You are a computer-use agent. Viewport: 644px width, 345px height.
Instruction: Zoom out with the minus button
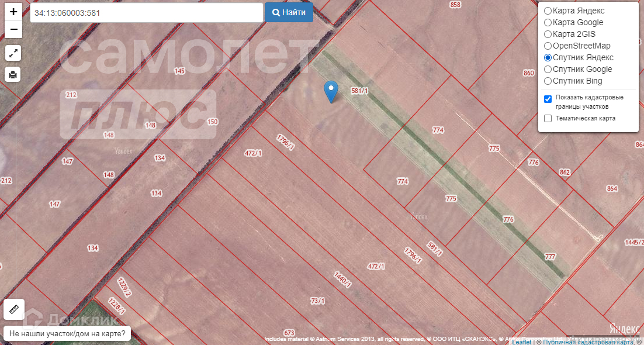(13, 30)
